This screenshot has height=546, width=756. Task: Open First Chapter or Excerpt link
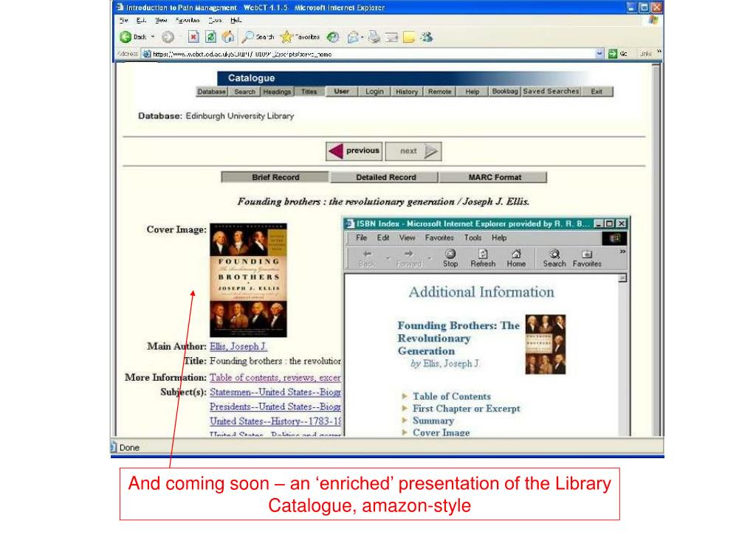pyautogui.click(x=467, y=408)
